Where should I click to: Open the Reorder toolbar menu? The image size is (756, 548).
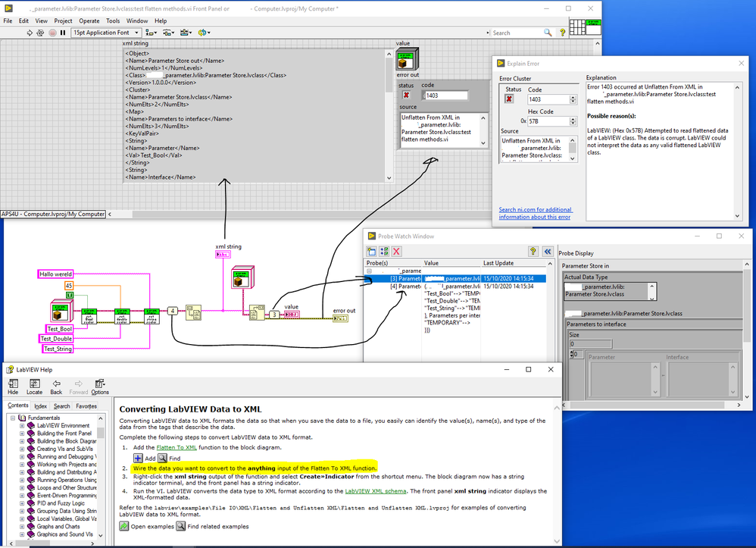point(204,33)
